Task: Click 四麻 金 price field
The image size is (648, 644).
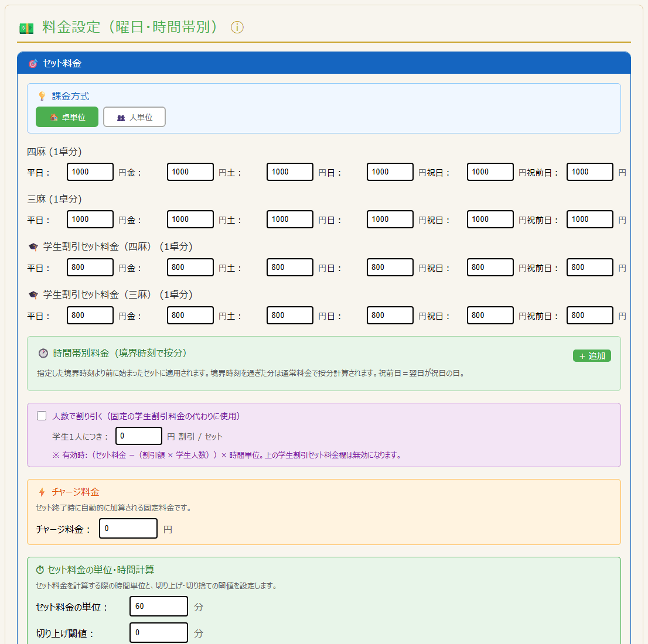Action: tap(190, 172)
